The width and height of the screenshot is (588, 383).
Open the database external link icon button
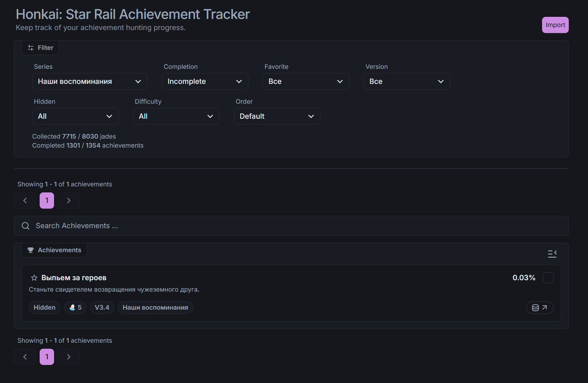(x=540, y=308)
